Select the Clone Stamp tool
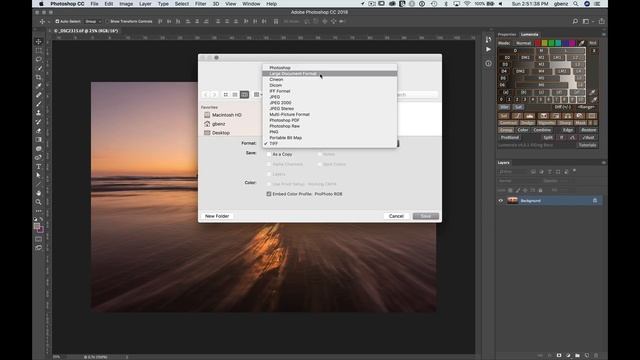Viewport: 640px width, 360px height. coord(39,113)
